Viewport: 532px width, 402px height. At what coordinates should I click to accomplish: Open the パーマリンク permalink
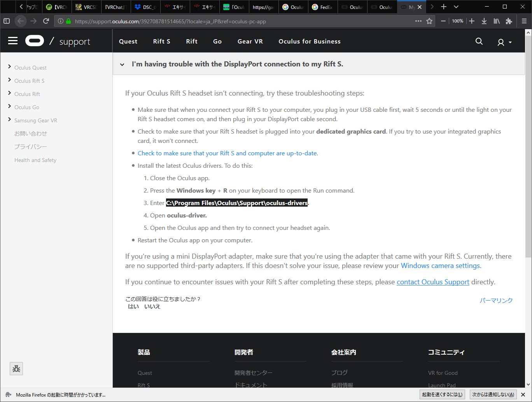(496, 300)
